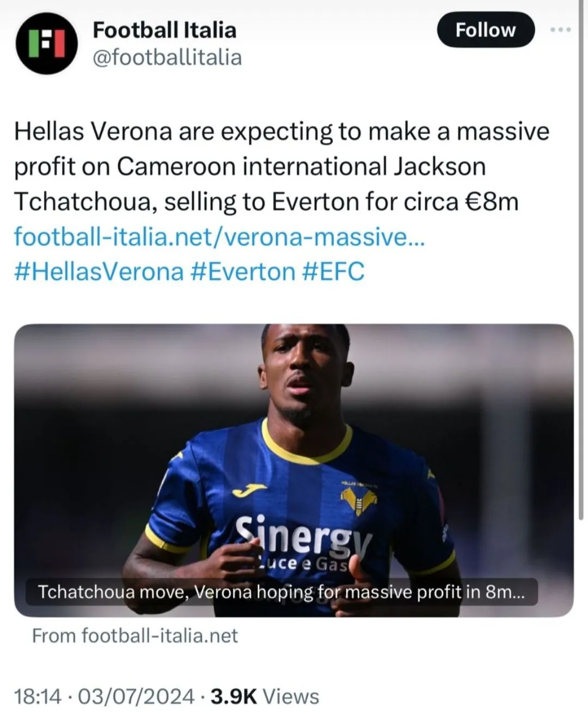Screen dimensions: 588x716
Task: Open the @footballitalia handle link
Action: pyautogui.click(x=167, y=57)
